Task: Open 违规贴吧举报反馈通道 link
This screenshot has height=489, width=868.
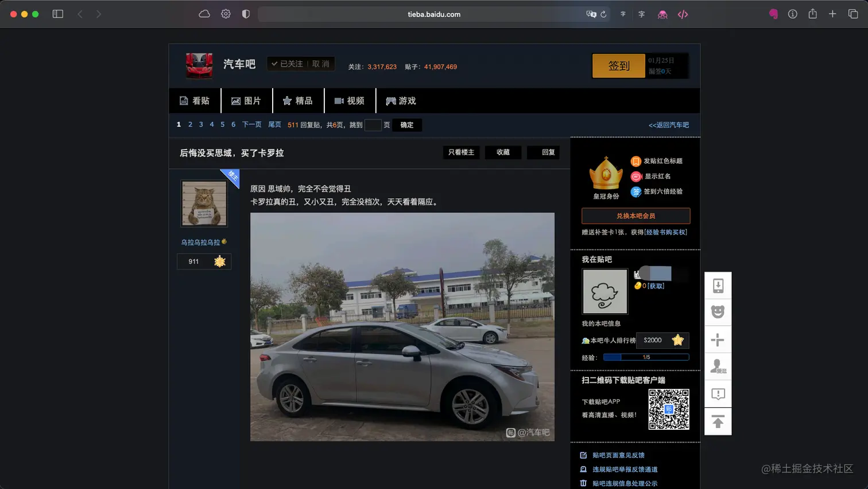Action: [x=625, y=469]
